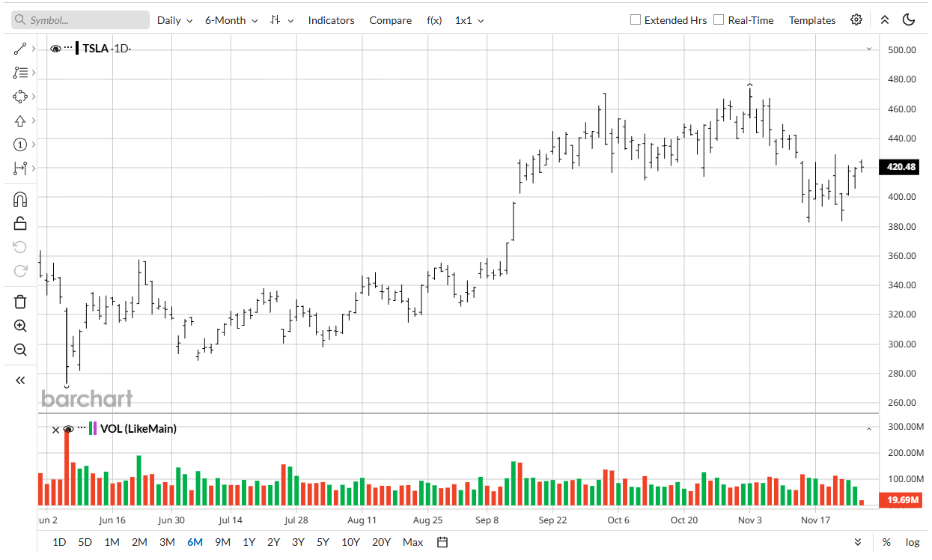Click the zoom in magnifier
Viewport: 932px width, 560px height.
[x=20, y=326]
